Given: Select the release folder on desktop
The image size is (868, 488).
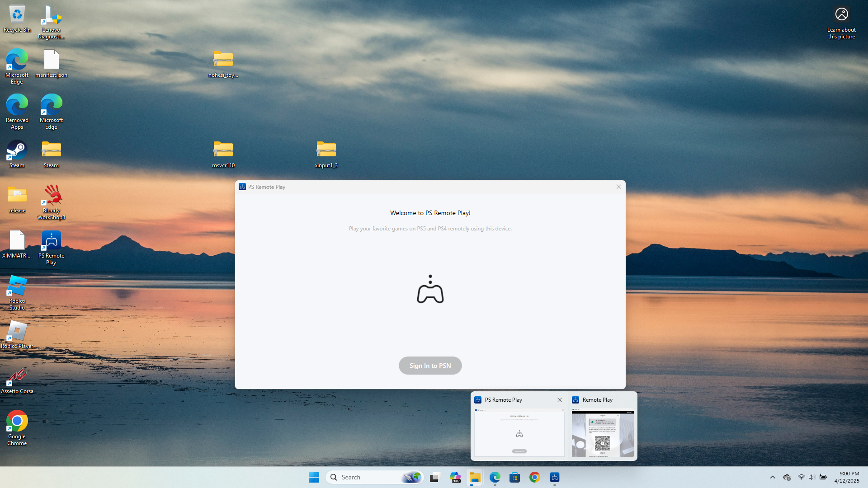Looking at the screenshot, I should point(17,199).
